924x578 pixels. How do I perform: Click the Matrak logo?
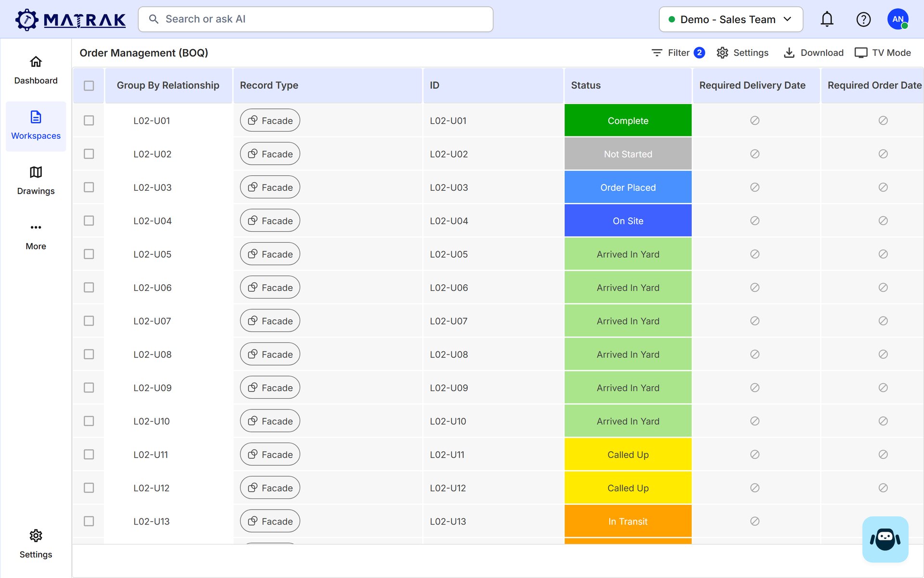click(x=71, y=20)
